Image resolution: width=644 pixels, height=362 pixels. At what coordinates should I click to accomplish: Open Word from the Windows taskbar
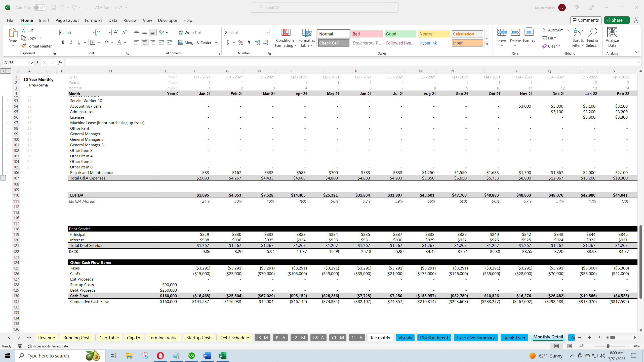click(207, 355)
